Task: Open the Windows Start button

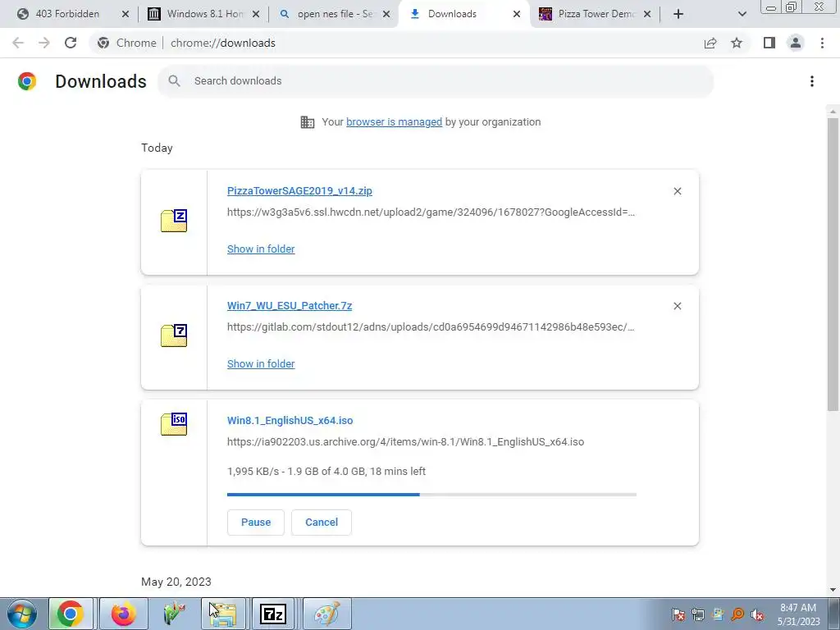Action: (x=22, y=614)
